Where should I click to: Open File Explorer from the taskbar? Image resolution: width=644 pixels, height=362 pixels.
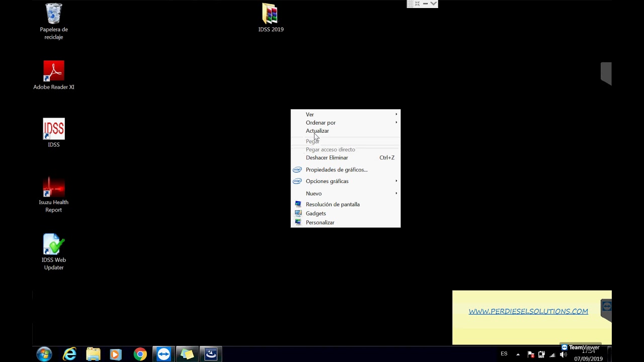pos(93,354)
